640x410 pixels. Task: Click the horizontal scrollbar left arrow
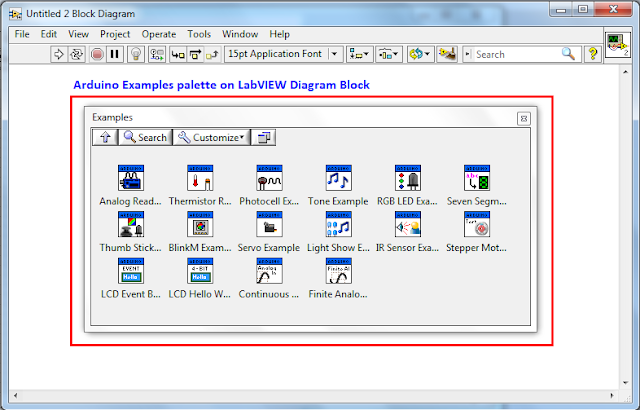click(16, 395)
